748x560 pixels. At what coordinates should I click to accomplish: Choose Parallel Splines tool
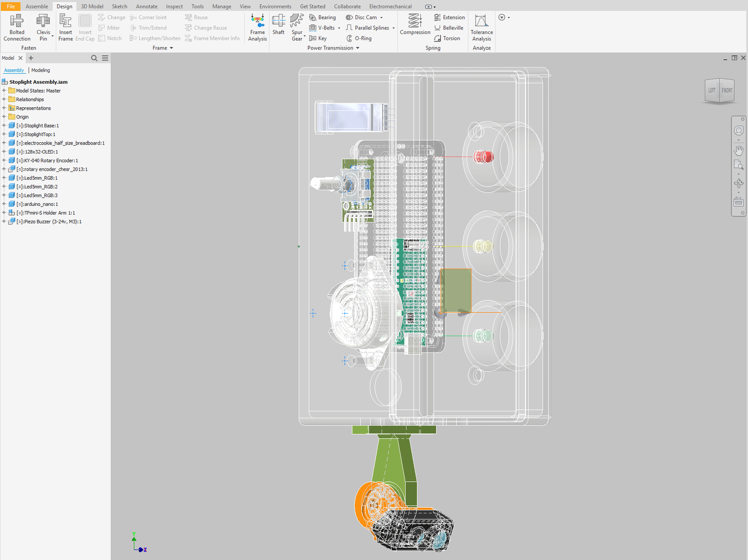coord(368,28)
